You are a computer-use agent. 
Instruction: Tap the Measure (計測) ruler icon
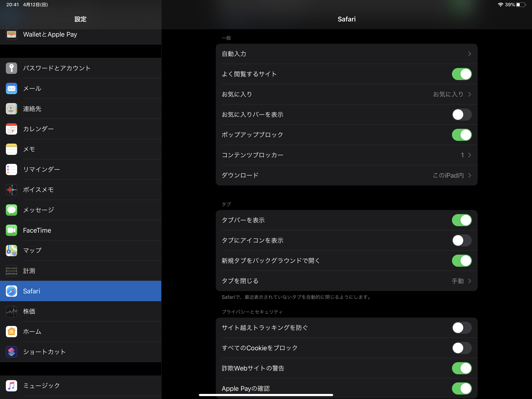click(11, 271)
